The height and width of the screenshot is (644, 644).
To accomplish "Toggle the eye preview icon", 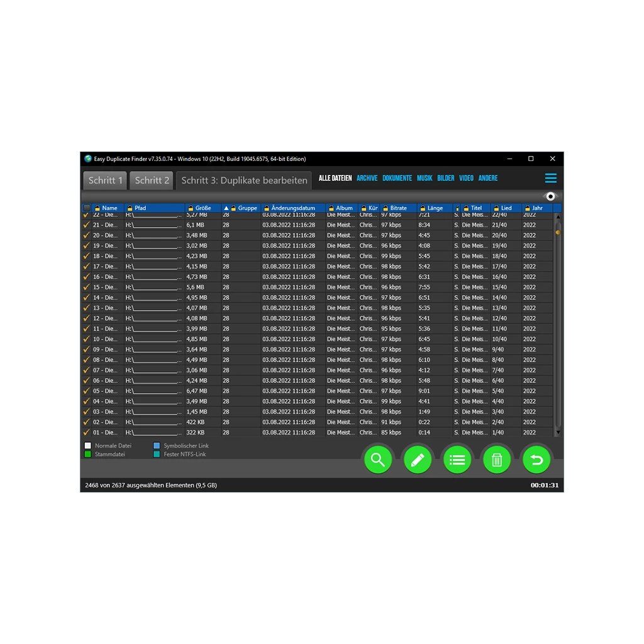I will 550,197.
